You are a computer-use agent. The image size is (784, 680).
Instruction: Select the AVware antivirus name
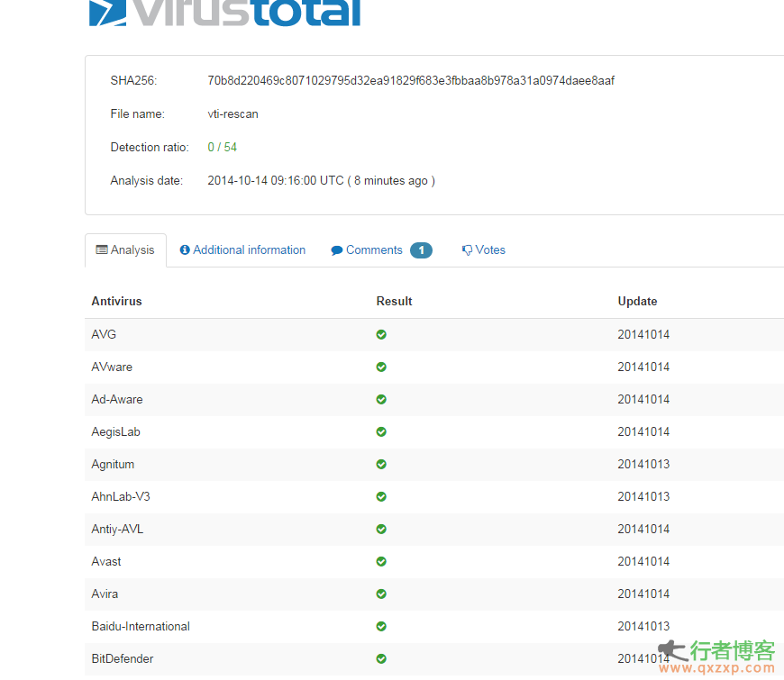pyautogui.click(x=112, y=367)
